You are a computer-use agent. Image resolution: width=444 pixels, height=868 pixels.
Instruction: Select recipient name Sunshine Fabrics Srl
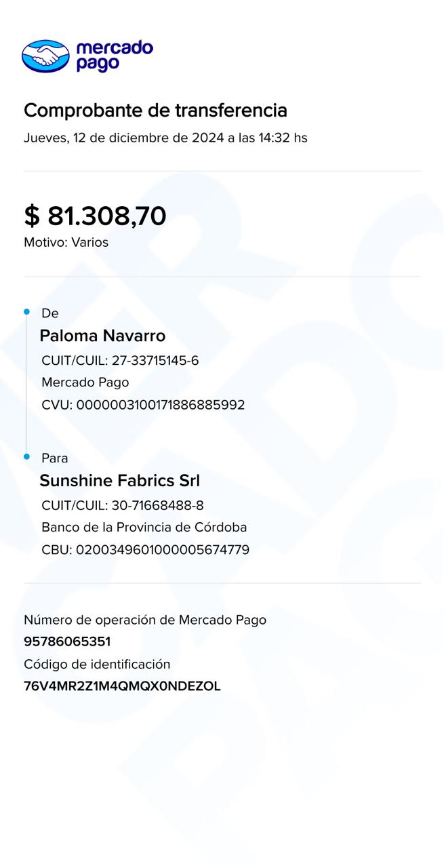[x=120, y=481]
